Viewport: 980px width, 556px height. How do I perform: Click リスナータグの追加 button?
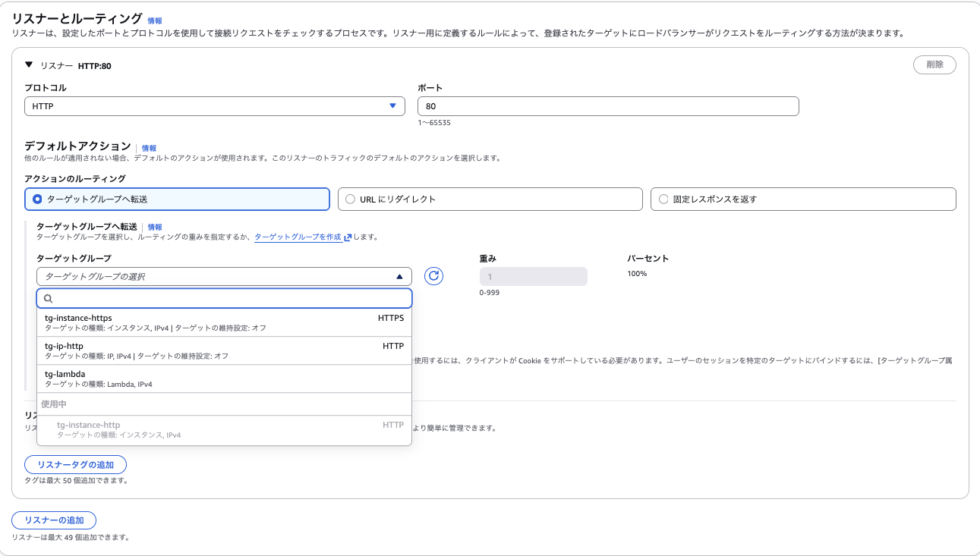tap(75, 465)
